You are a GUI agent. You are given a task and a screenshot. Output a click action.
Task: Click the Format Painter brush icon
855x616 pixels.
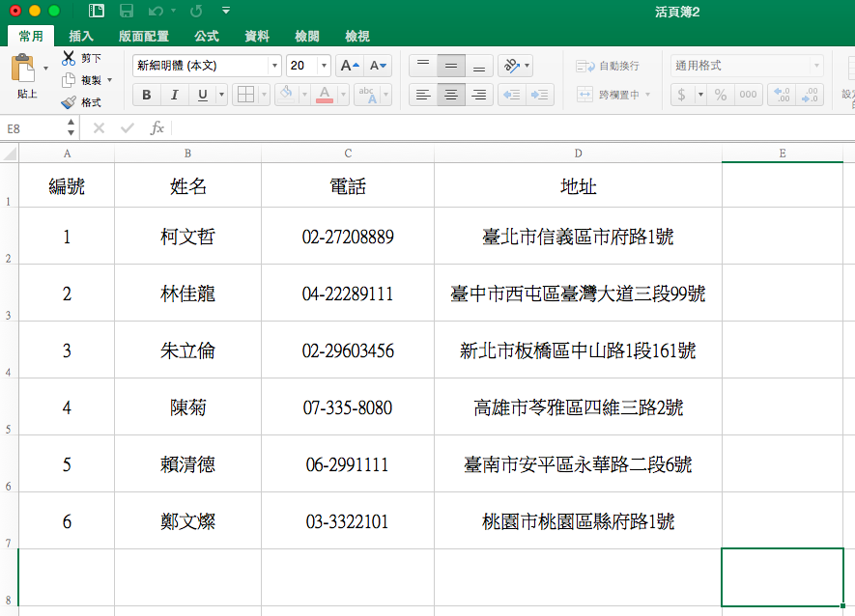point(69,102)
